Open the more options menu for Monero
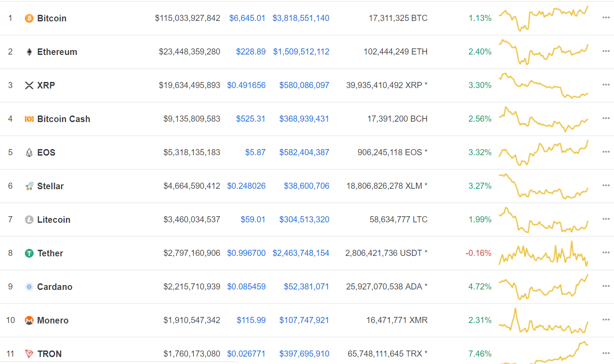Viewport: 614px width, 364px height. (606, 320)
